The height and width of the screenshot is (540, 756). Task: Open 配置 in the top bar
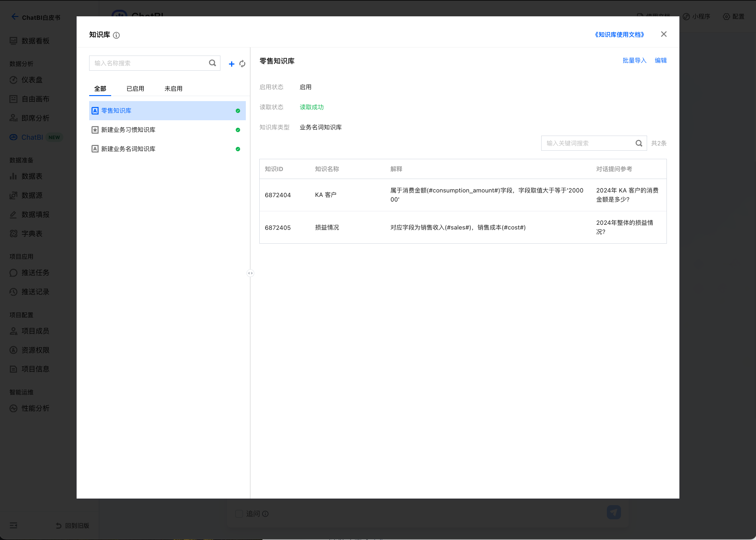[x=734, y=17]
